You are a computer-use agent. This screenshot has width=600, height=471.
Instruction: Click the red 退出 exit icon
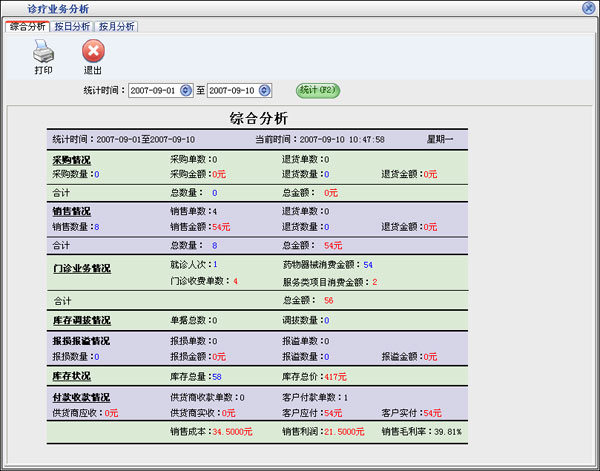click(x=92, y=51)
